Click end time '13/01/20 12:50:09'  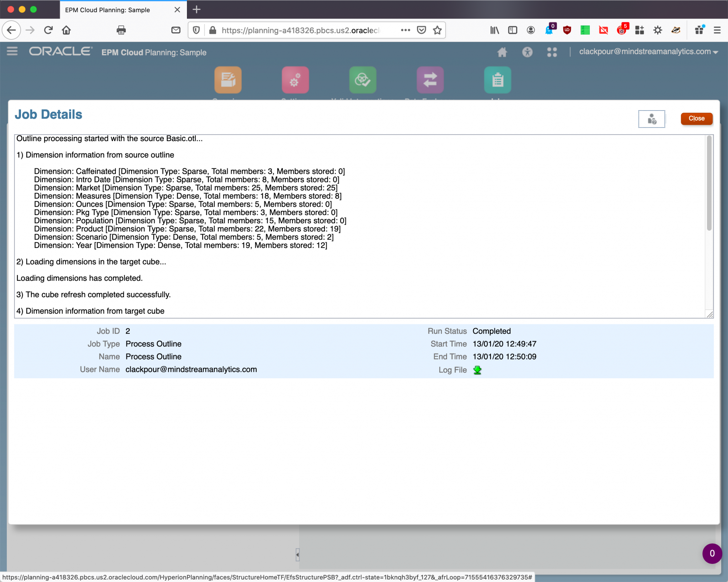(504, 357)
